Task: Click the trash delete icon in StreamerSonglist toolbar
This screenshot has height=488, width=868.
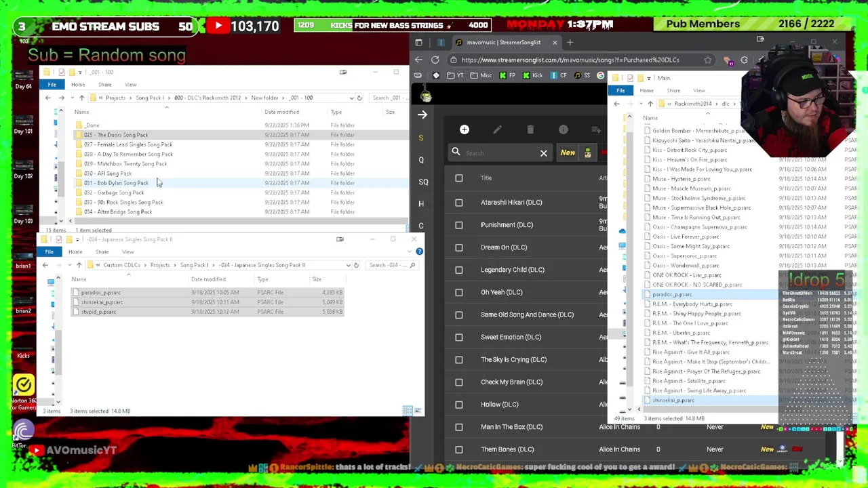Action: [530, 129]
